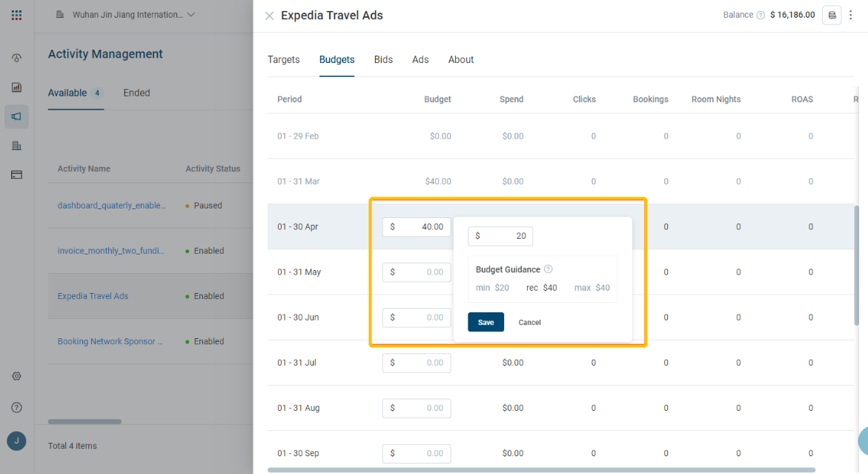
Task: Click the Spend column header
Action: [x=511, y=99]
